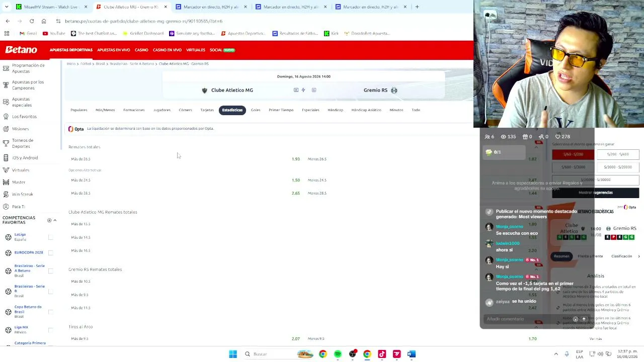Select the Estadísticas market tab

(x=232, y=110)
